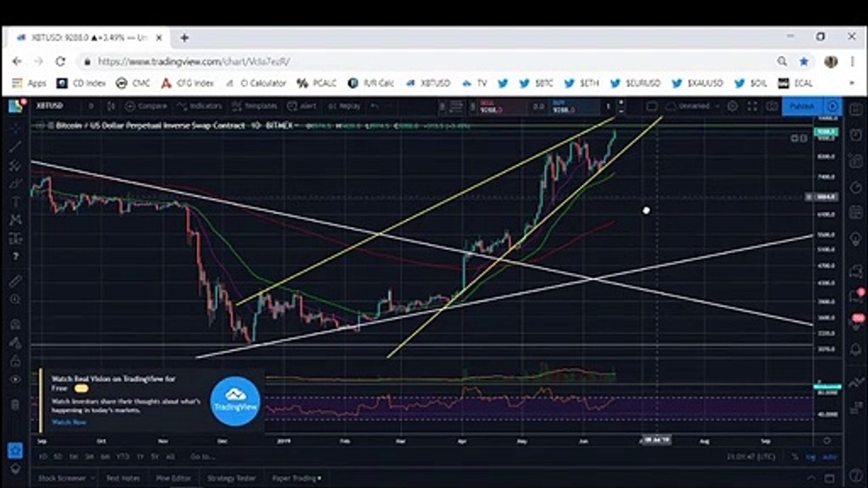The image size is (868, 488).
Task: Take a chart snapshot with camera icon
Action: point(772,106)
